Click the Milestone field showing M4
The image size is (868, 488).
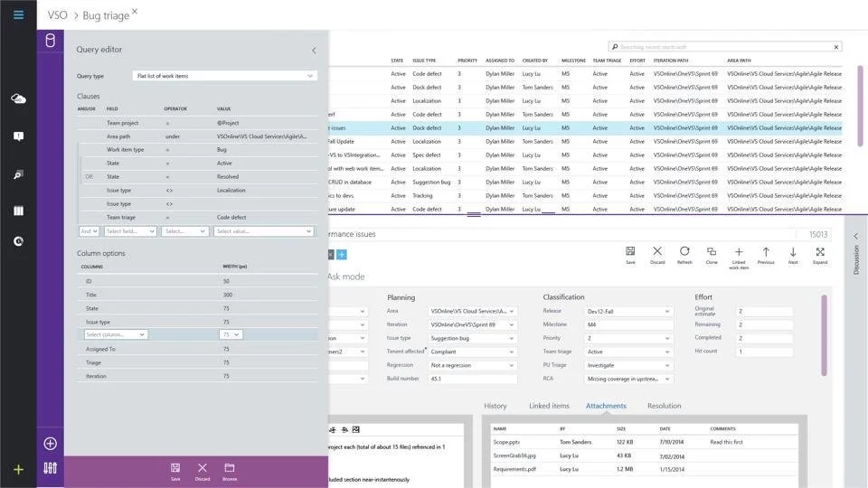tap(628, 324)
